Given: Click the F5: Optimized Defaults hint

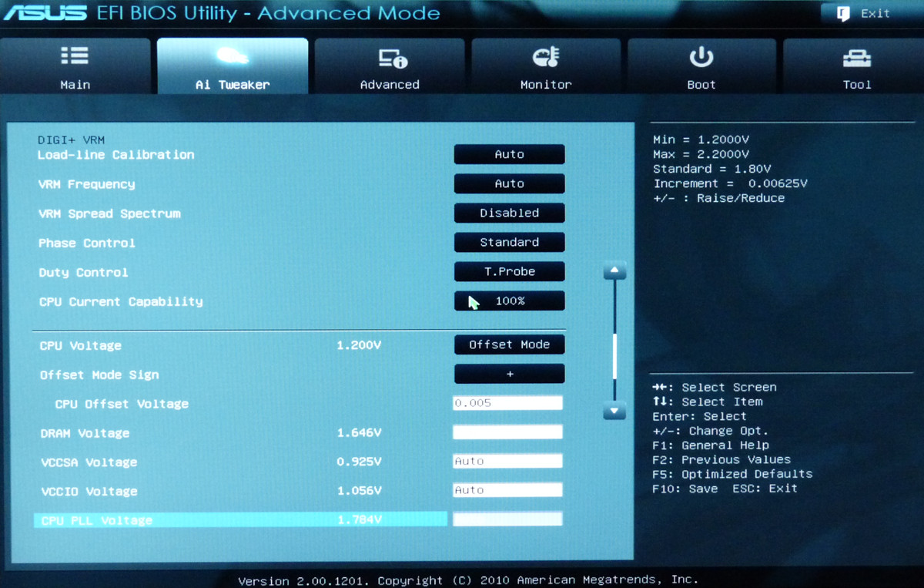Looking at the screenshot, I should pyautogui.click(x=732, y=474).
